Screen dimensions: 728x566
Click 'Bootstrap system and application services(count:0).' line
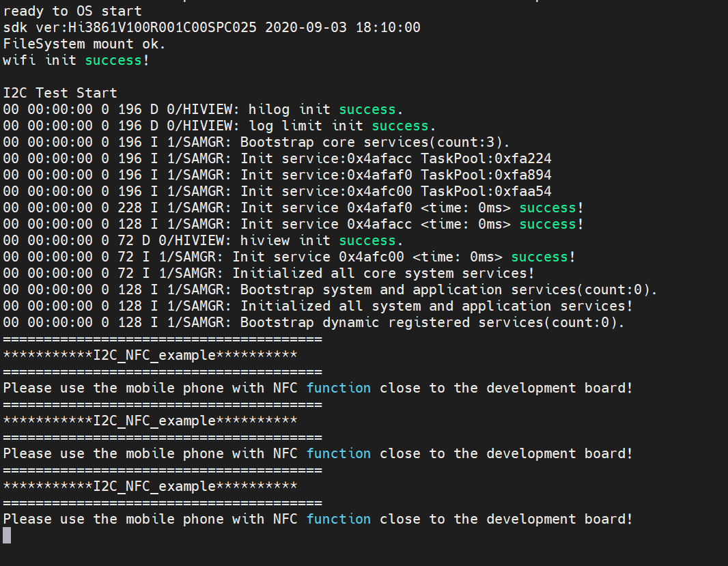(x=330, y=289)
